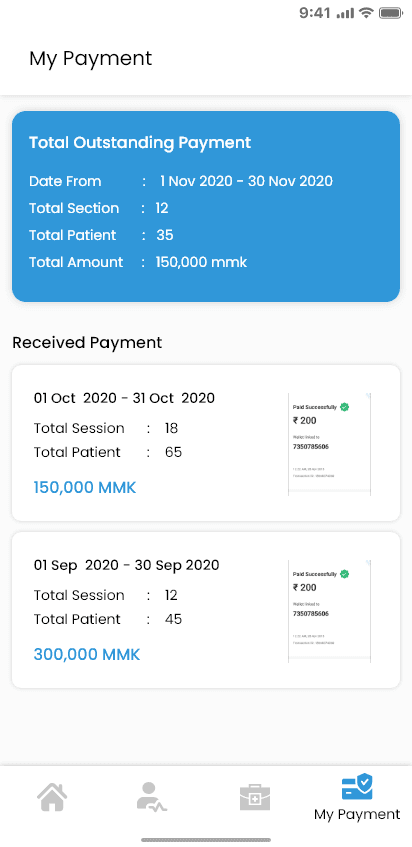The image size is (412, 847).
Task: Open the medical kit briefcase tab icon
Action: 255,797
